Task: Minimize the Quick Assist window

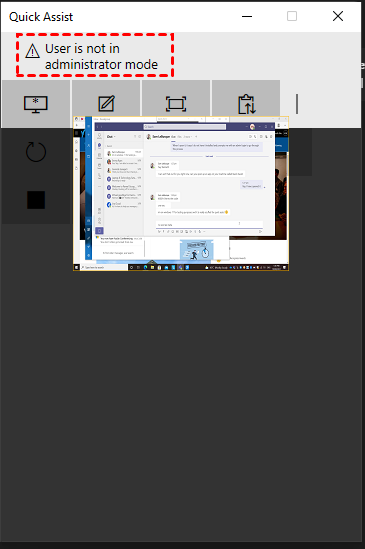Action: click(x=247, y=16)
